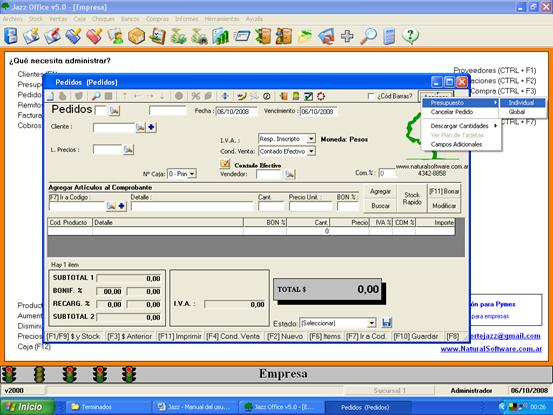Click the magnifying glass icon in main toolbar
The height and width of the screenshot is (415, 553).
click(x=369, y=36)
